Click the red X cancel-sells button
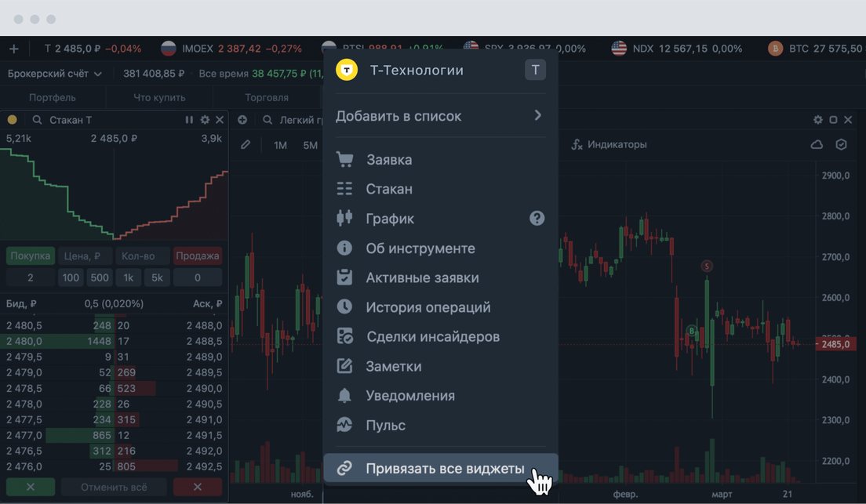This screenshot has height=504, width=866. coord(198,487)
